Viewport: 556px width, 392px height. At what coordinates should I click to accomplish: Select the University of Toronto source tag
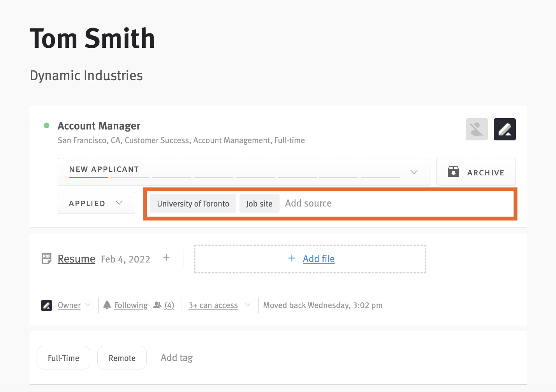point(193,203)
